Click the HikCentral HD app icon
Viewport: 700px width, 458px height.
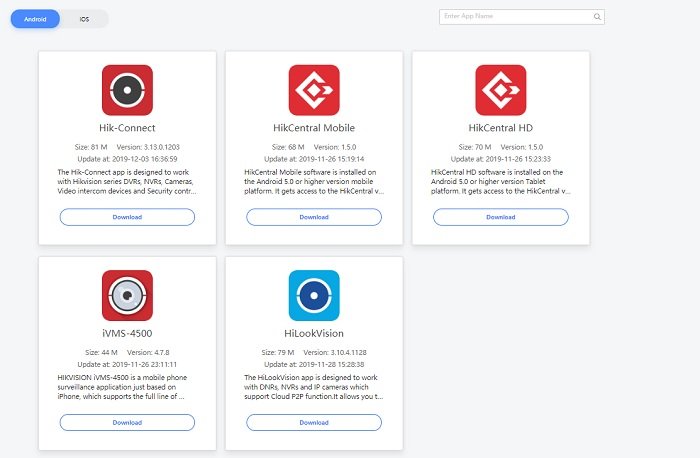500,90
